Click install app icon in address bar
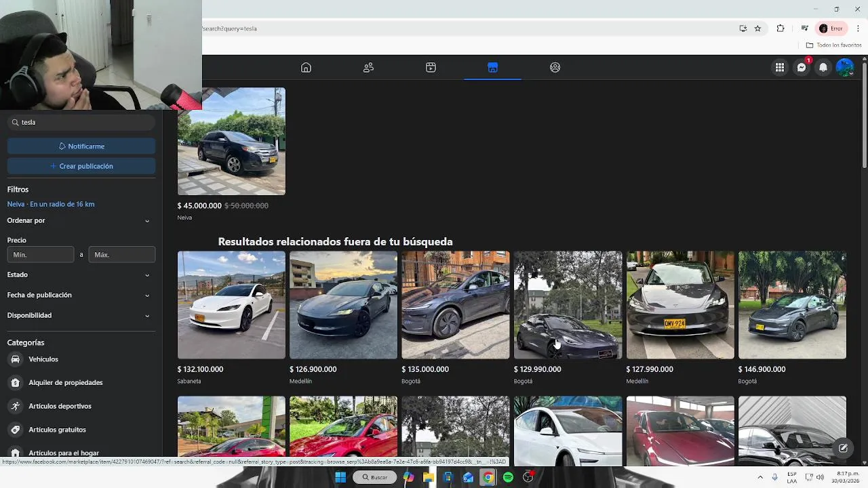The height and width of the screenshot is (488, 868). click(743, 28)
